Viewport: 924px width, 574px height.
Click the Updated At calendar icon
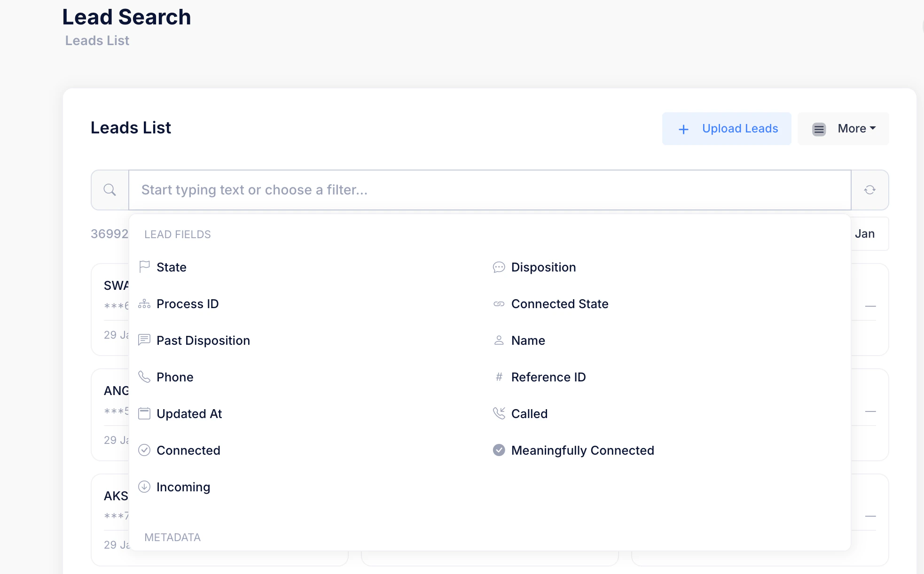(x=144, y=413)
